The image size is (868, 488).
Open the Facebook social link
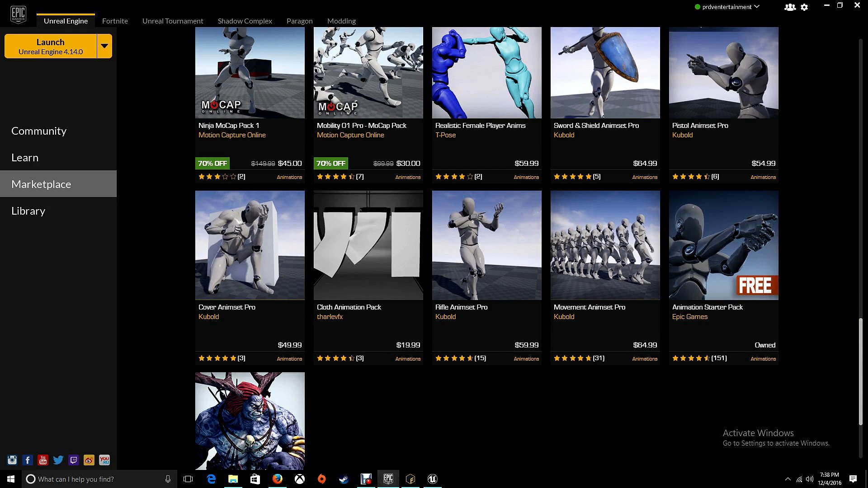click(28, 460)
